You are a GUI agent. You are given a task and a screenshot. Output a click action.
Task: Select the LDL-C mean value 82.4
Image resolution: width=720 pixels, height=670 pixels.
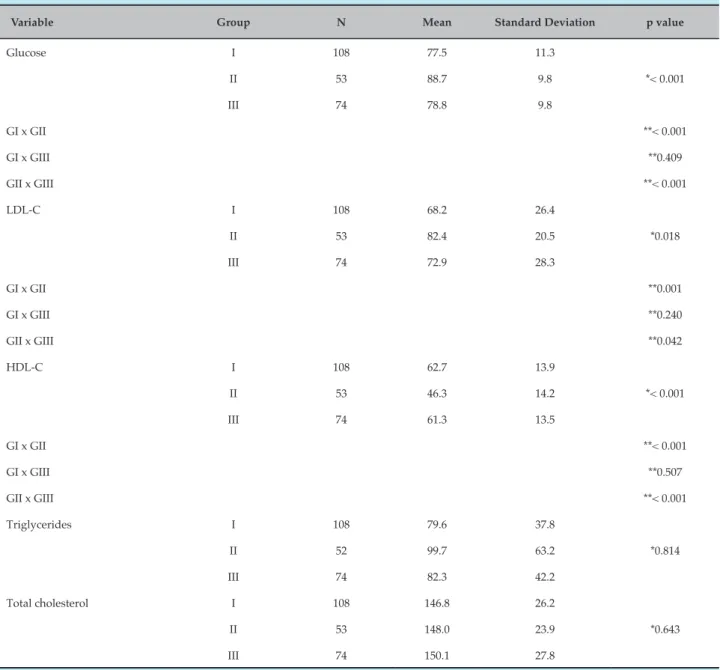(437, 236)
